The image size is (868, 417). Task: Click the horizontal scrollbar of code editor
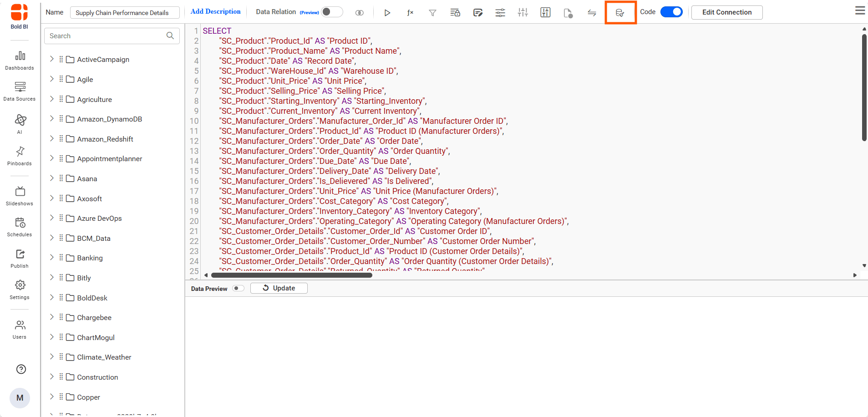292,275
